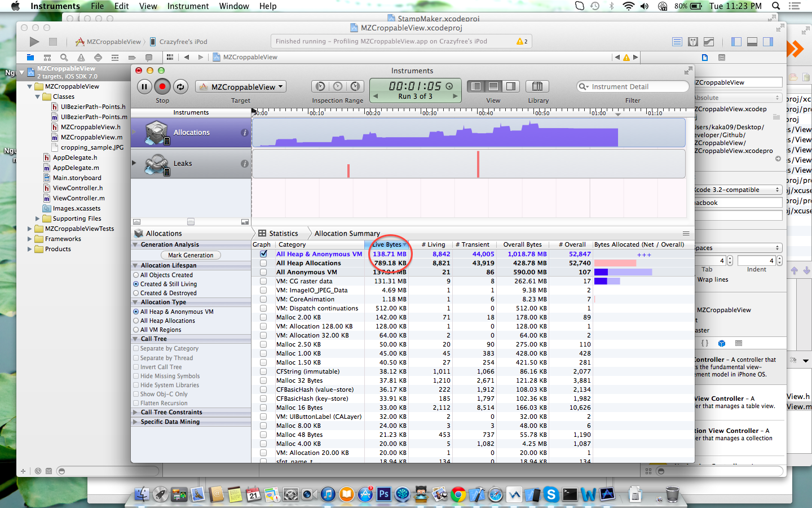Enable Hide System Libraries checkbox
The image size is (812, 508).
(x=136, y=385)
